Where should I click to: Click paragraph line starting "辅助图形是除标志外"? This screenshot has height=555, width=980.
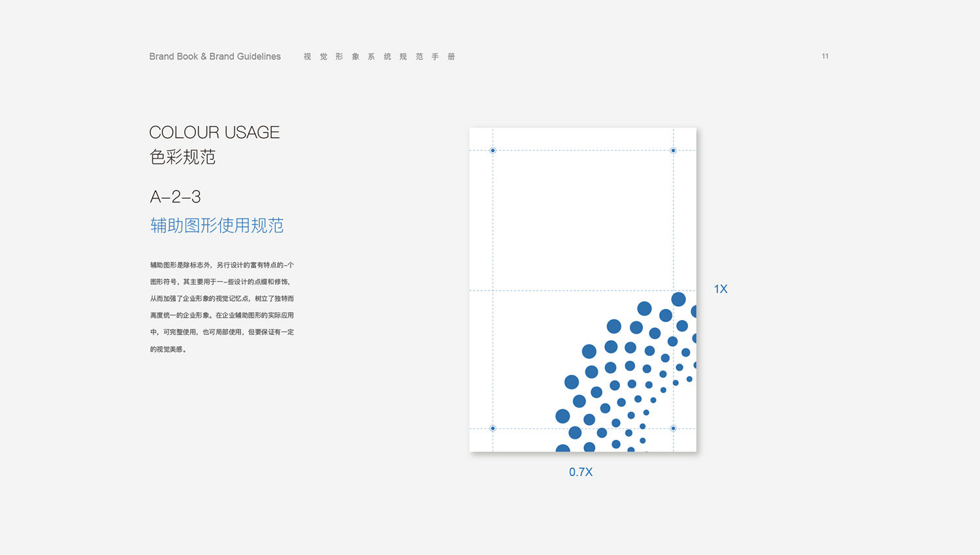coord(222,265)
